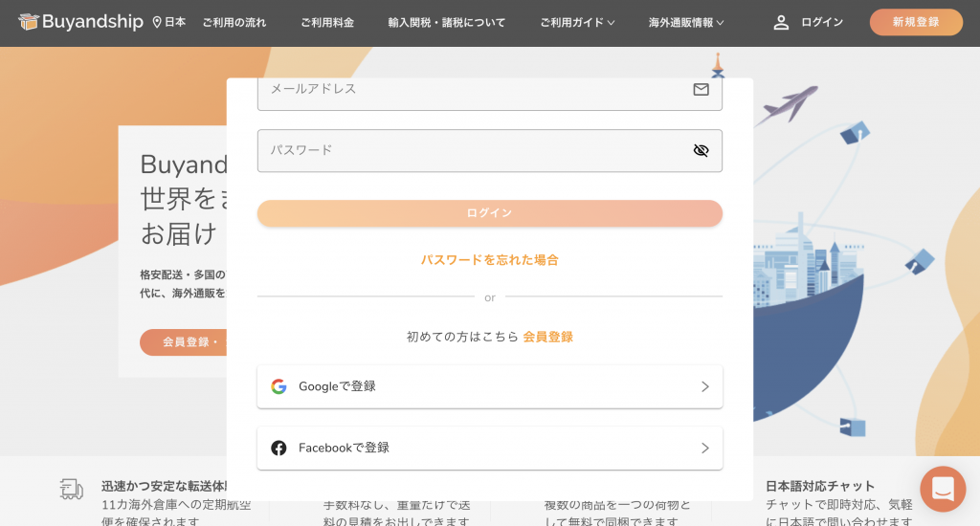Open the chat support bubble
The image size is (980, 526).
point(943,489)
